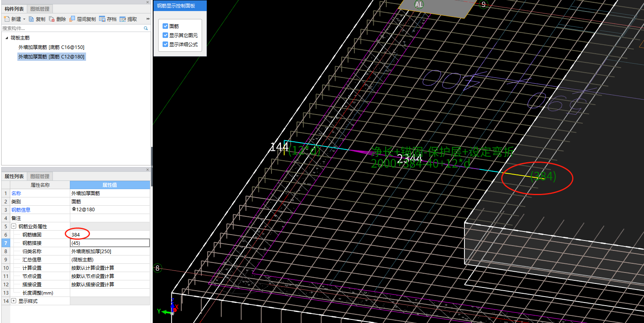This screenshot has width=644, height=323.
Task: Collapse the 钢筋业务属性 property group
Action: (14, 226)
